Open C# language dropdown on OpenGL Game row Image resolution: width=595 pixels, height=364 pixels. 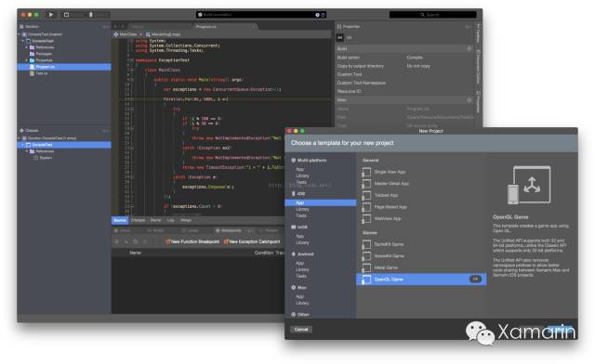(x=475, y=279)
